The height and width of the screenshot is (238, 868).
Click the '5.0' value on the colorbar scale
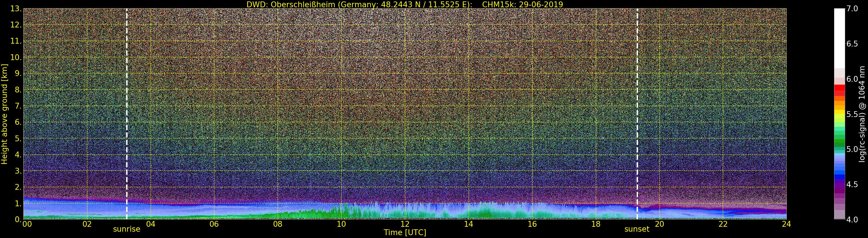852,149
